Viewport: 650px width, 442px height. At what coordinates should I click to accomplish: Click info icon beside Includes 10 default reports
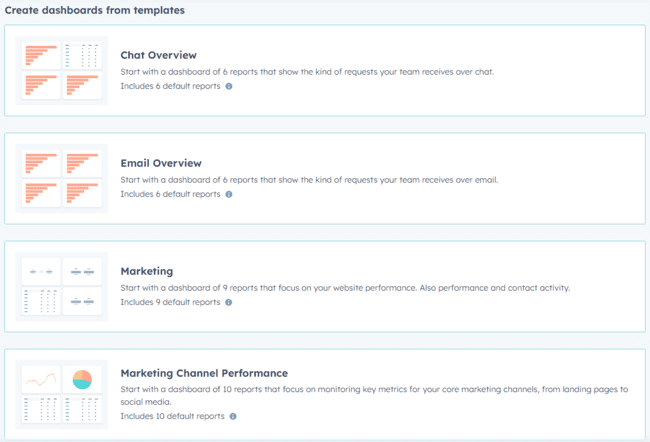(233, 416)
